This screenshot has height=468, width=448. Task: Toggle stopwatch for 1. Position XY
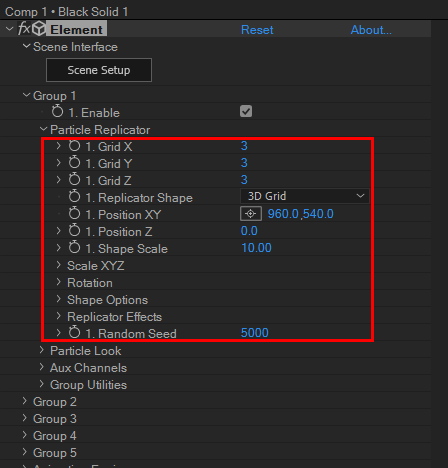74,213
